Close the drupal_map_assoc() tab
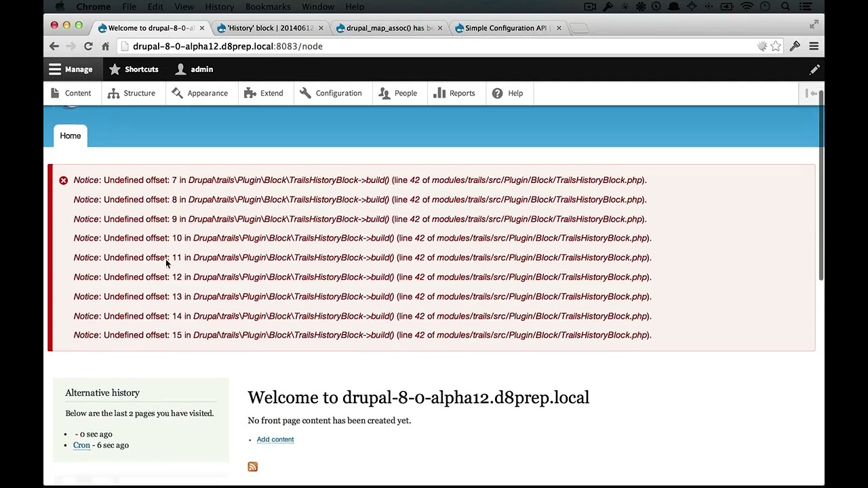Screen dimensions: 868x488 440,28
